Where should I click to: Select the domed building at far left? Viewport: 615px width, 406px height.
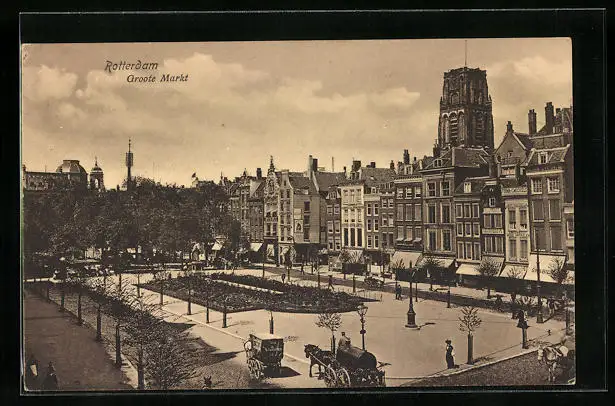pyautogui.click(x=72, y=174)
